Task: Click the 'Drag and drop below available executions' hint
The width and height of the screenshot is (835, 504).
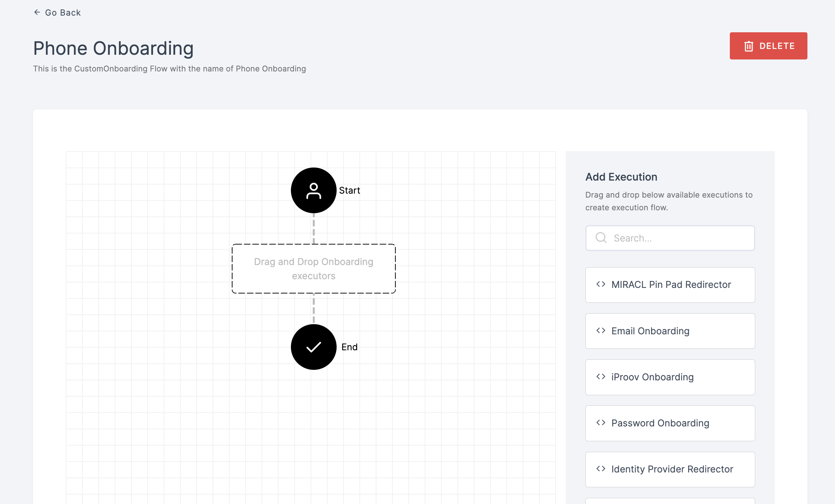Action: [x=669, y=201]
